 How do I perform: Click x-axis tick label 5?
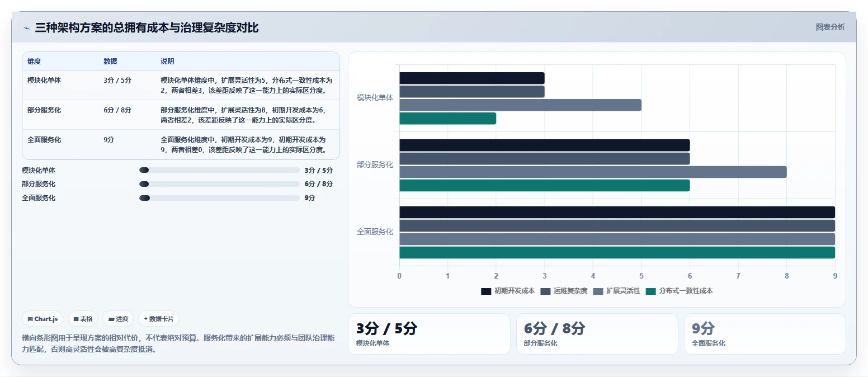point(641,276)
